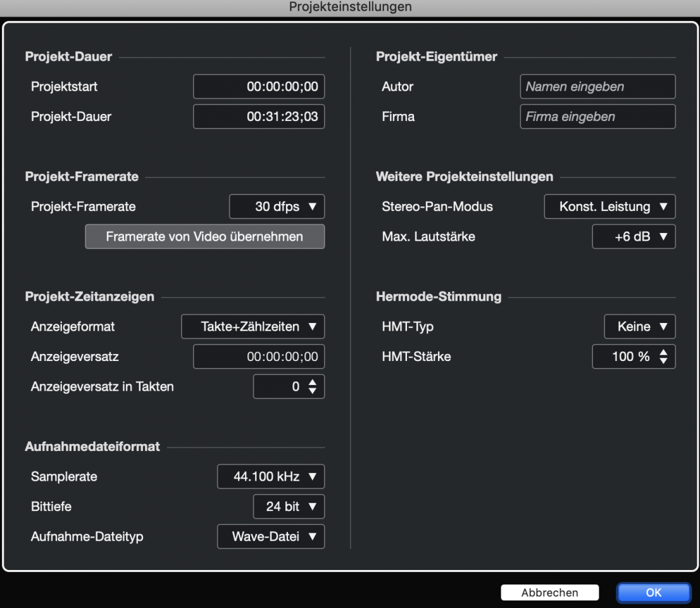Click the Projekt-Eigentümer section heading
Image resolution: width=700 pixels, height=608 pixels.
(x=437, y=56)
